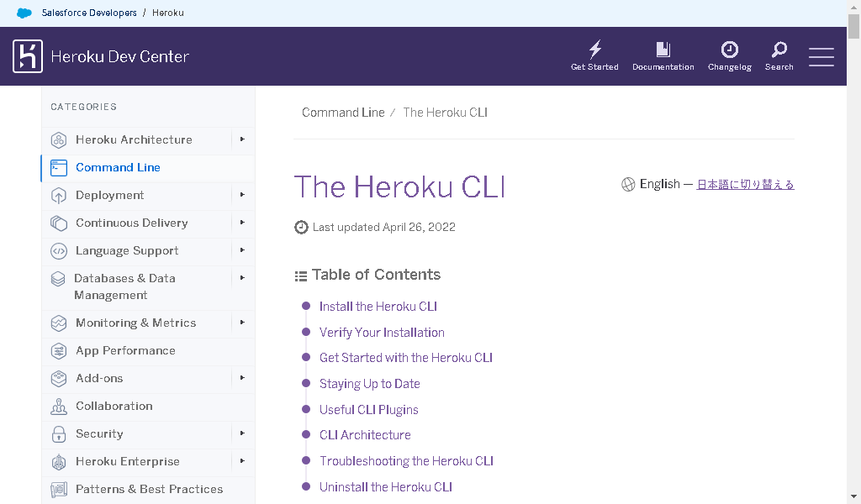Click the last-updated clock icon
Viewport: 861px width, 504px height.
point(301,227)
